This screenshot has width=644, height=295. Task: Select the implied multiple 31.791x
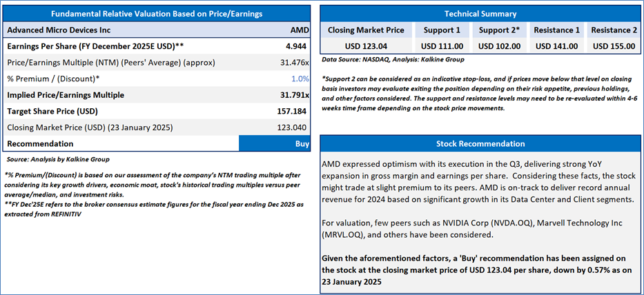click(294, 95)
